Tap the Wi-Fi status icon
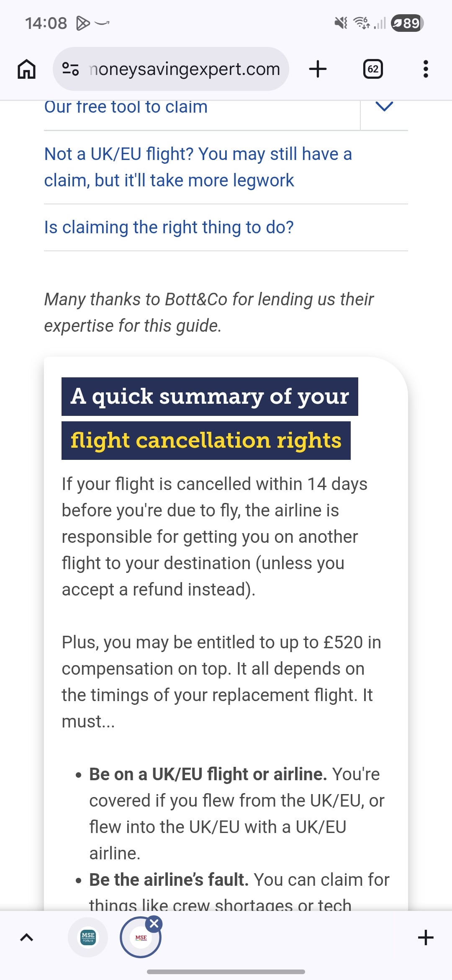The width and height of the screenshot is (452, 980). [362, 23]
